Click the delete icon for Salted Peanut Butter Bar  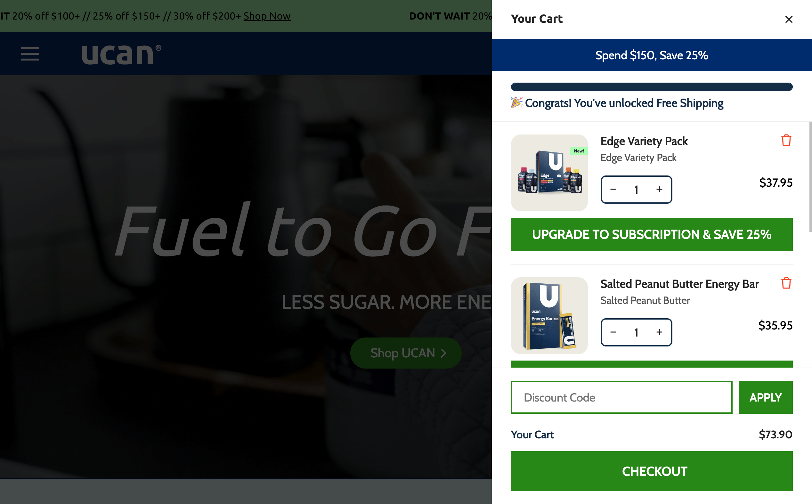(x=786, y=283)
